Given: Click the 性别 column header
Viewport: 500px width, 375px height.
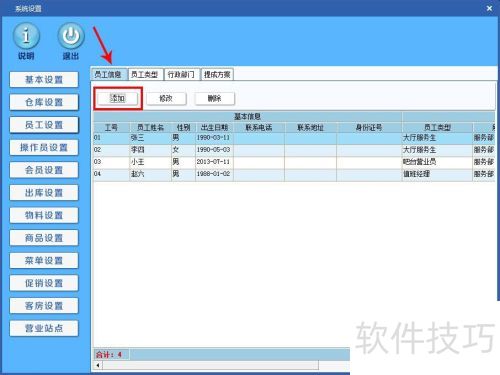Looking at the screenshot, I should coord(183,127).
